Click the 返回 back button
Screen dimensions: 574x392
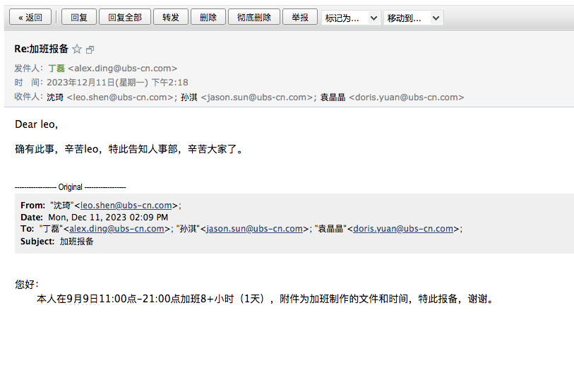30,18
